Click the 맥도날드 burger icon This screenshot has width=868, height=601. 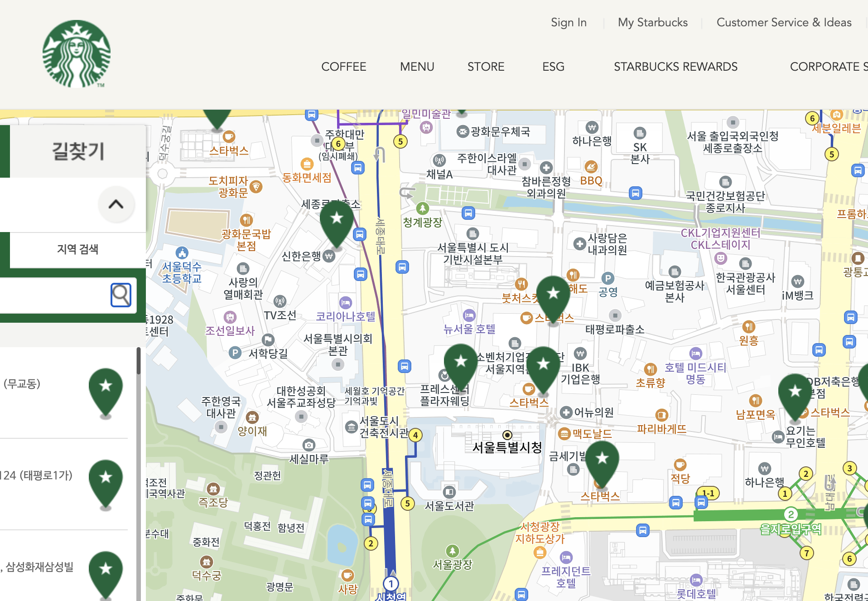coord(564,434)
